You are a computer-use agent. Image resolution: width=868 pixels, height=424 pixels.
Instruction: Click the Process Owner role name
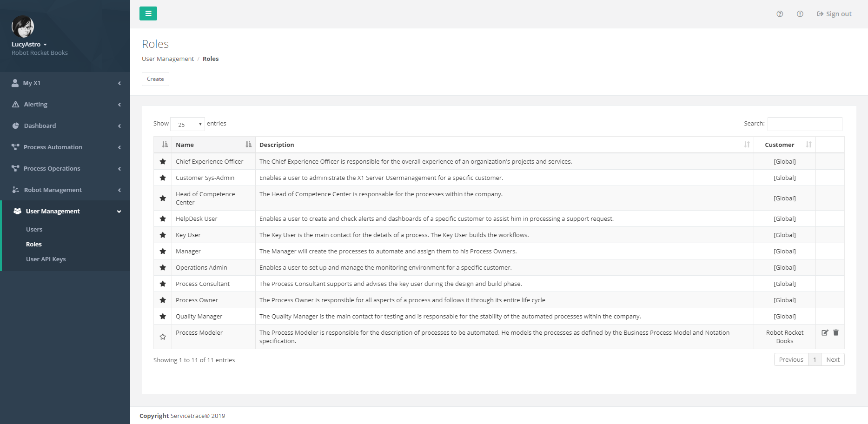click(197, 300)
